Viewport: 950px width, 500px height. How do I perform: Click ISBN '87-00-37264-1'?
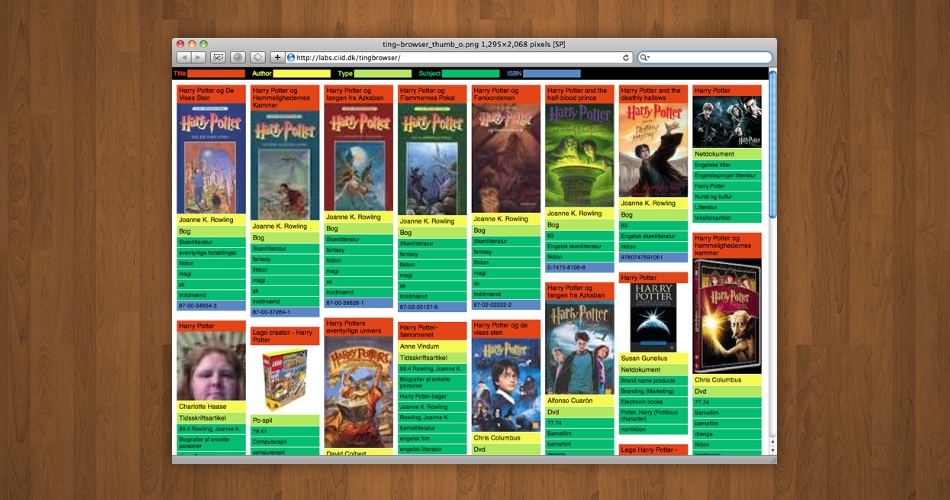tap(285, 312)
